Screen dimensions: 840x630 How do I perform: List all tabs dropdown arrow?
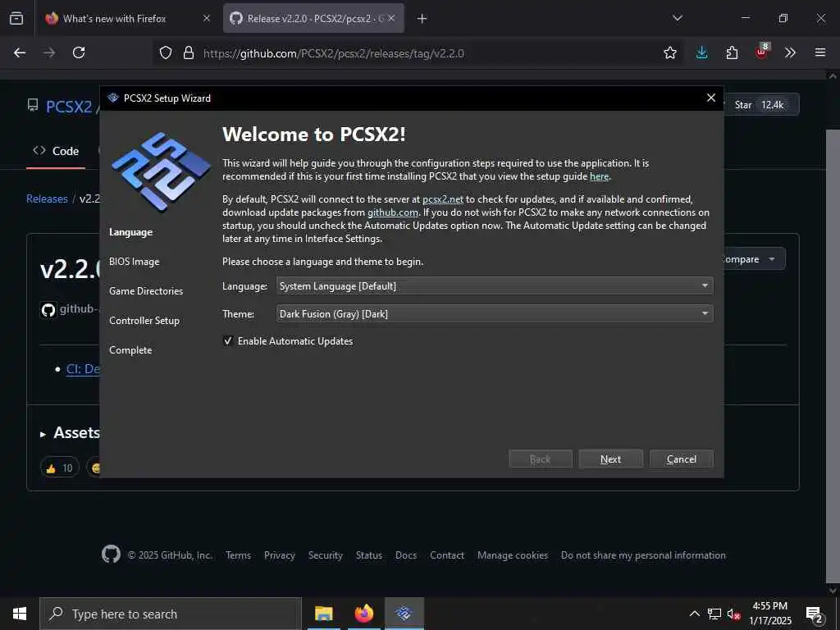pyautogui.click(x=678, y=18)
